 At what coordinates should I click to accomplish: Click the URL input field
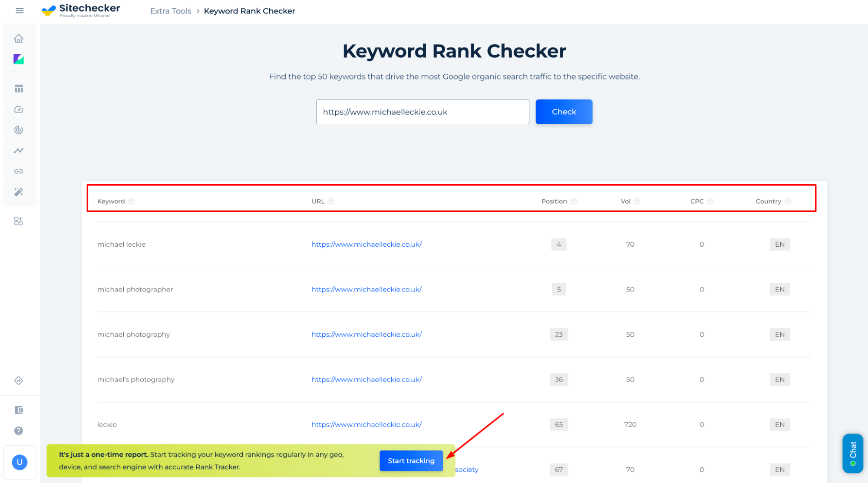point(422,112)
